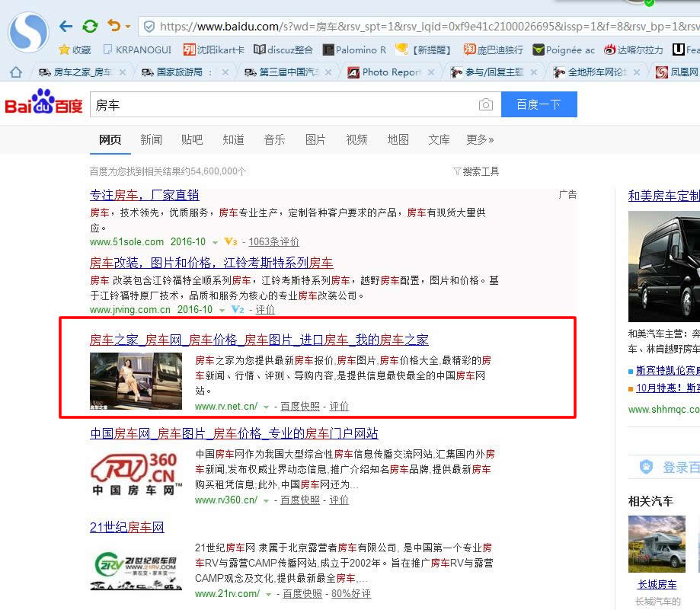Image resolution: width=700 pixels, height=610 pixels.
Task: Switch to the 参与/回复主题 tab
Action: pyautogui.click(x=487, y=72)
